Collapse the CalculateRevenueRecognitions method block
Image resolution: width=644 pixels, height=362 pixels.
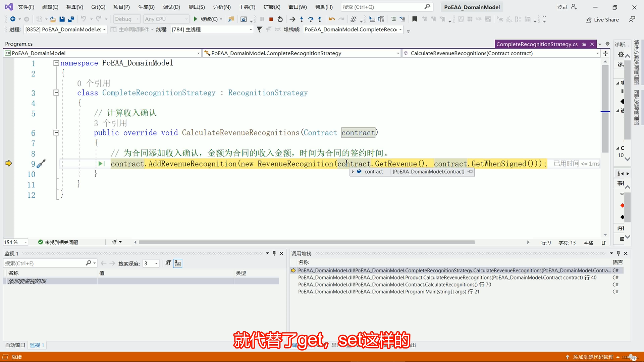56,133
